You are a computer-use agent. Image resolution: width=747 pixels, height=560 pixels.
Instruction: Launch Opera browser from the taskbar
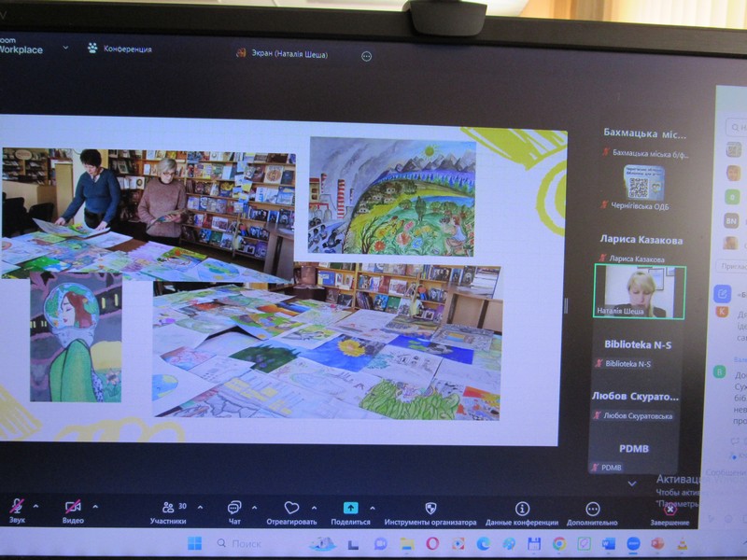(x=432, y=543)
